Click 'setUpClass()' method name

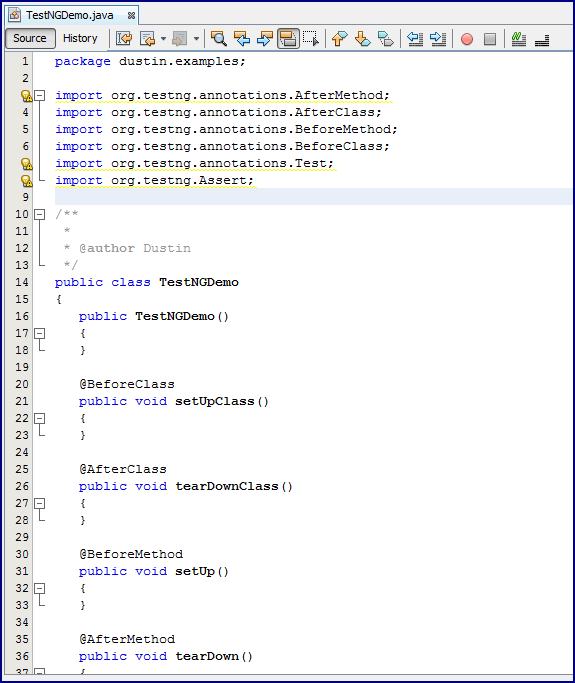[x=222, y=401]
